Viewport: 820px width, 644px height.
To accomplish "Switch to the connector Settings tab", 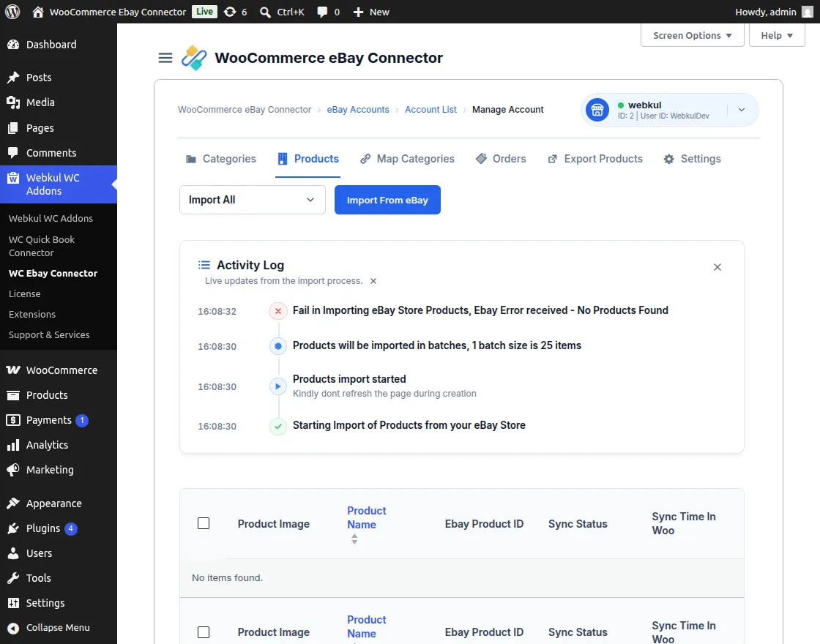I will tap(693, 159).
